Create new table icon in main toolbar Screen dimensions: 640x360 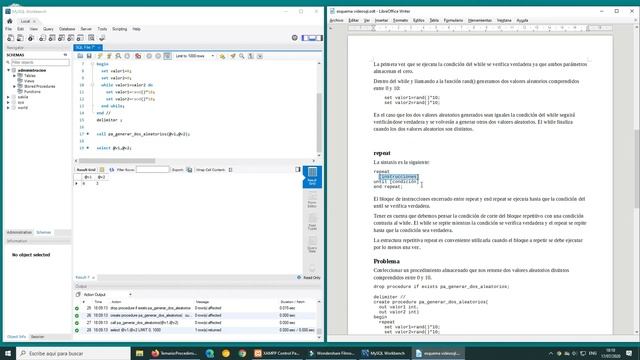(52, 38)
